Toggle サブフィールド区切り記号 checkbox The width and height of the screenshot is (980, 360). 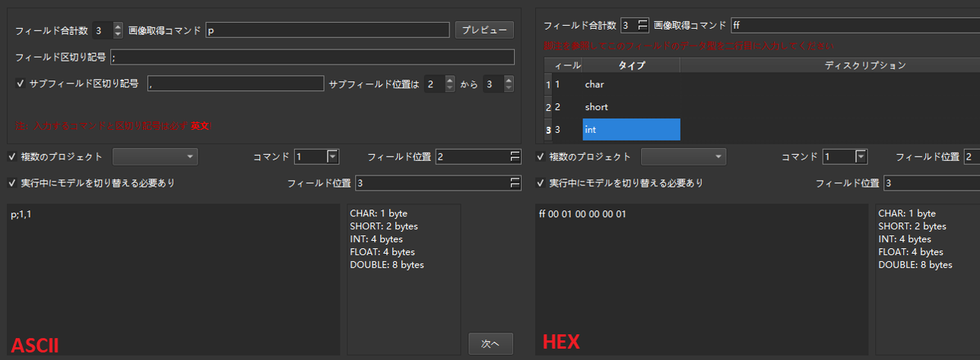[x=21, y=84]
